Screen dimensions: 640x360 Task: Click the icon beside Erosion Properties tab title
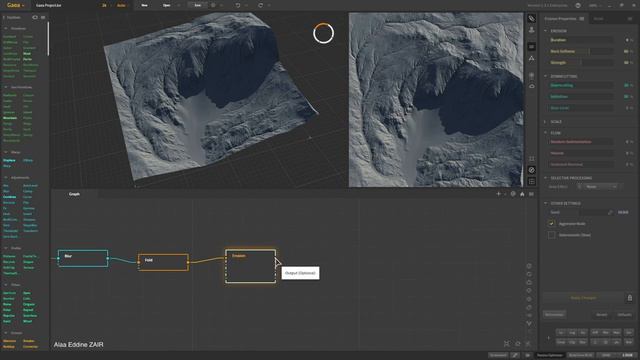[582, 19]
